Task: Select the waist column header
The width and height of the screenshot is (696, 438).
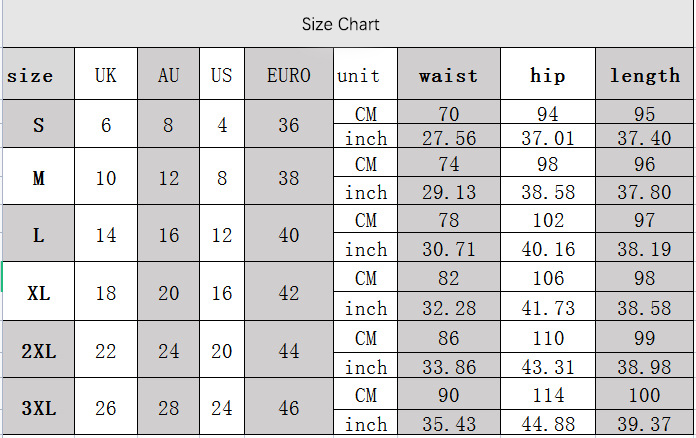Action: [x=448, y=75]
